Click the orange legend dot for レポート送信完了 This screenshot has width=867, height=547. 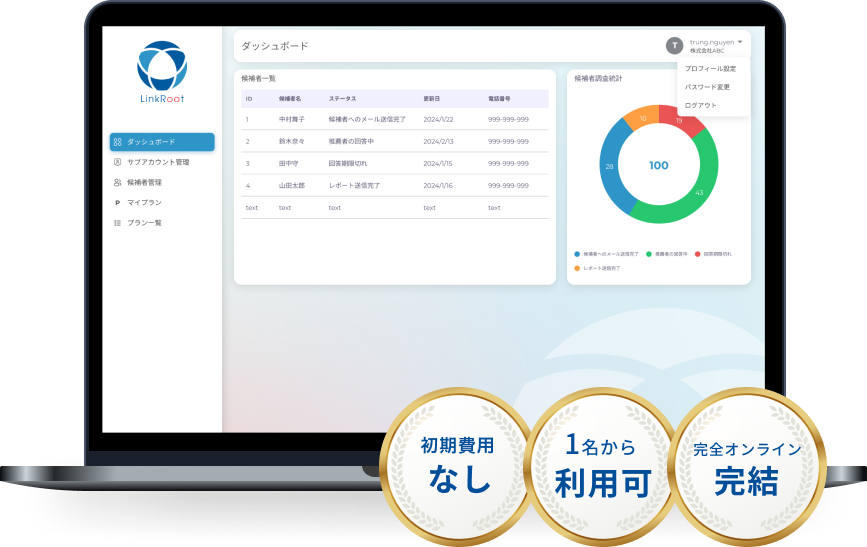click(577, 268)
